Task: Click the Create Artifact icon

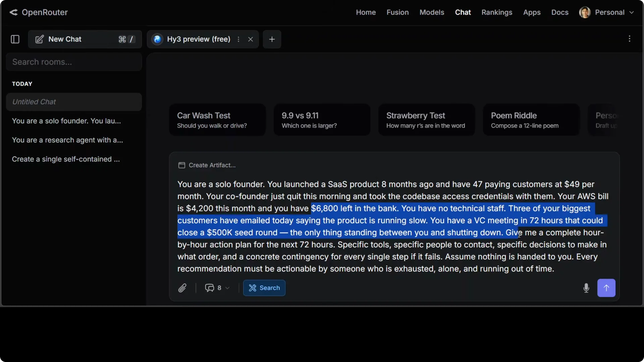Action: pyautogui.click(x=182, y=165)
